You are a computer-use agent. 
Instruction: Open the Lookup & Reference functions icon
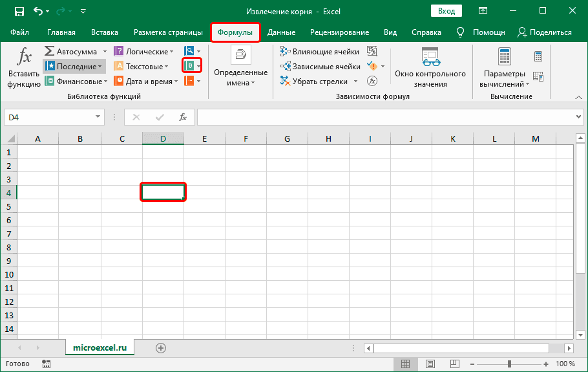189,50
